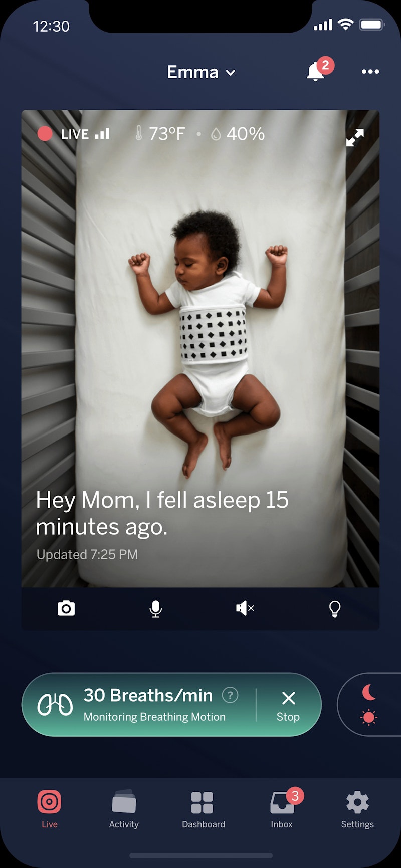This screenshot has height=868, width=401.
Task: Switch to the Activity tab
Action: tap(124, 809)
